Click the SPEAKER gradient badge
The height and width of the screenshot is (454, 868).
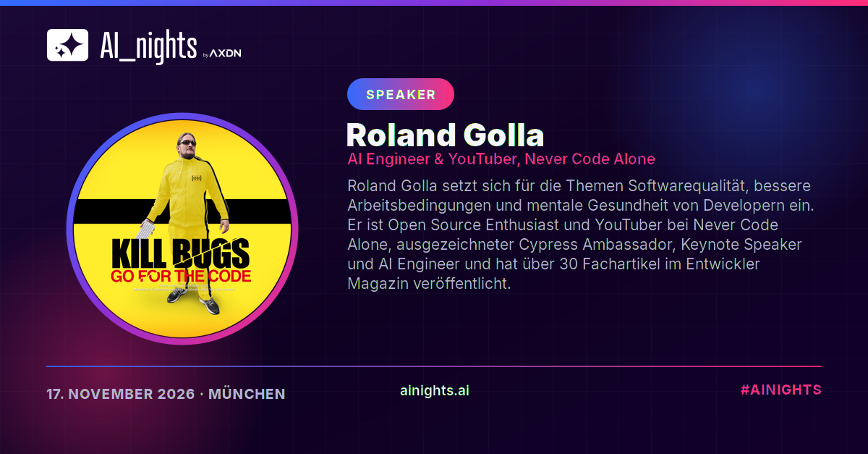(x=401, y=94)
